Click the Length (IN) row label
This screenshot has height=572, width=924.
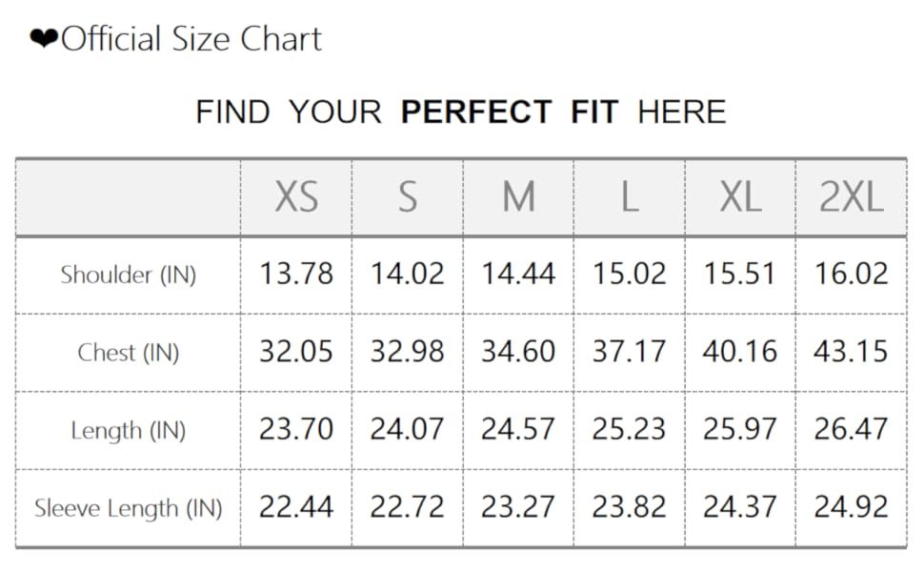coord(129,430)
